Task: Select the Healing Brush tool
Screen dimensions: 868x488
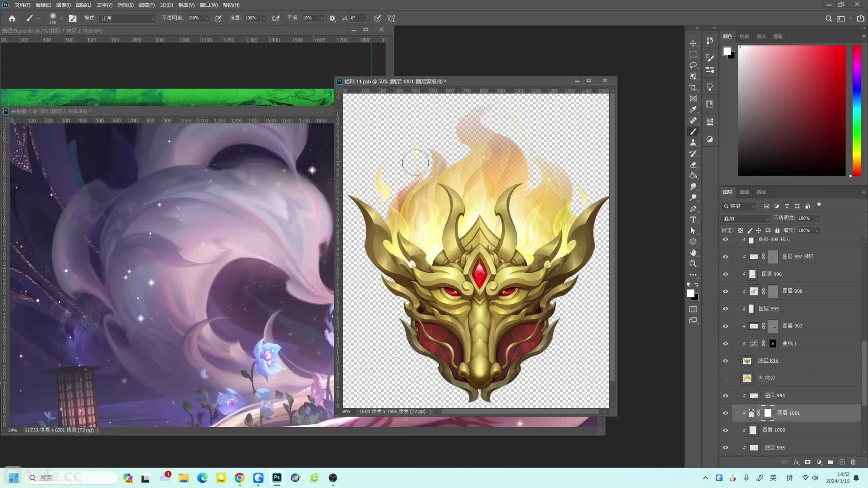Action: [693, 121]
